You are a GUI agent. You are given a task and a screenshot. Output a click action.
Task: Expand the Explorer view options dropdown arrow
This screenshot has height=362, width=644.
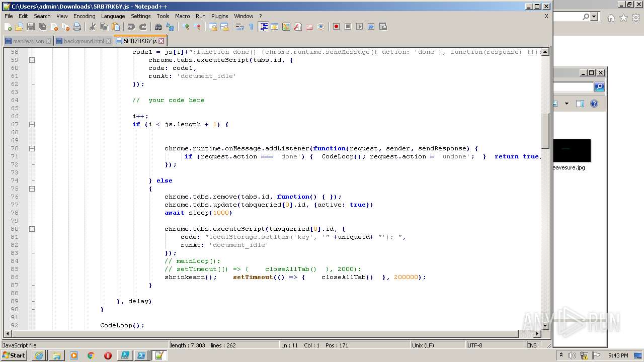tap(567, 104)
